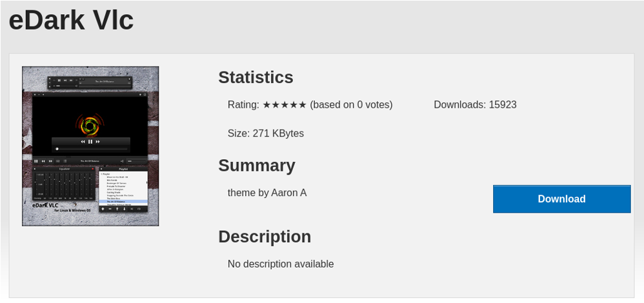Click move-down arrow icon below the playlist

point(125,209)
